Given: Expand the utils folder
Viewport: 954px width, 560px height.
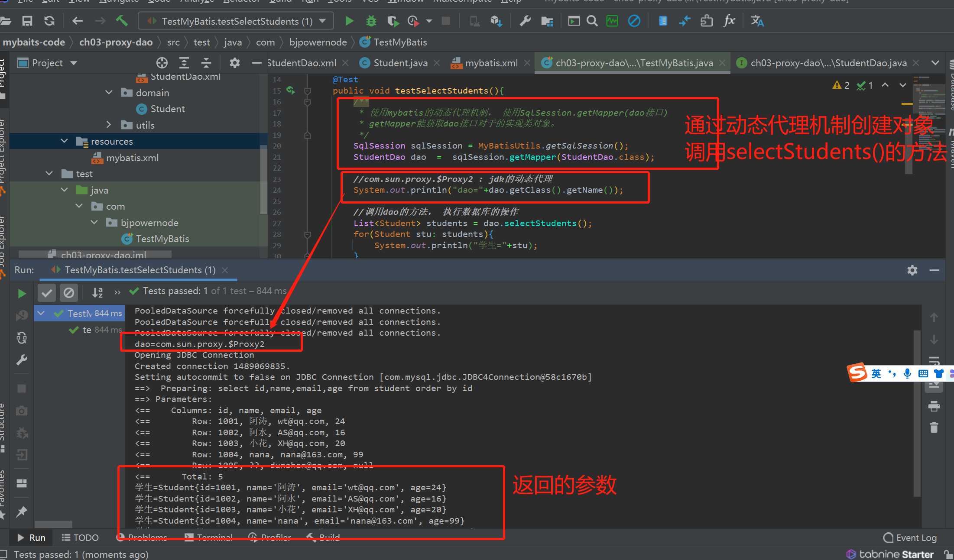Looking at the screenshot, I should (109, 125).
